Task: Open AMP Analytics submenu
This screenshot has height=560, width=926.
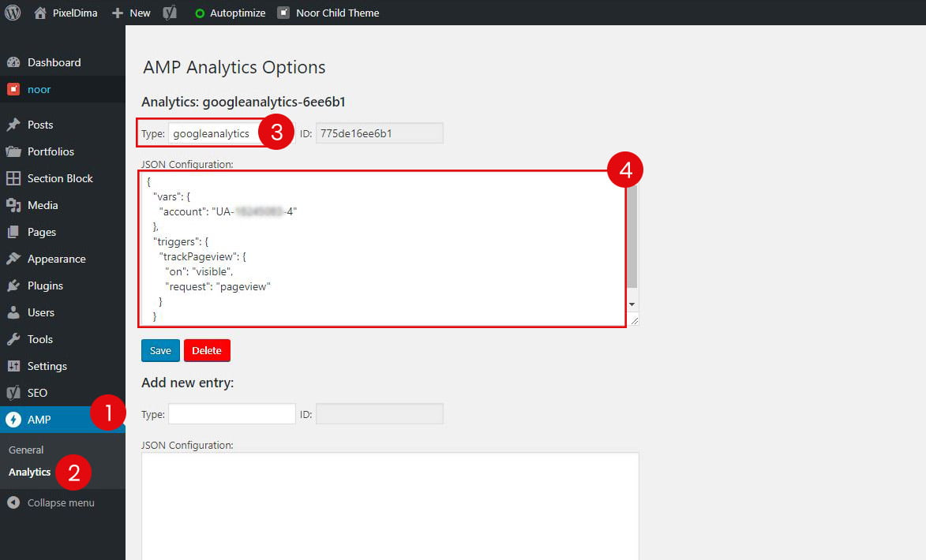Action: (29, 472)
